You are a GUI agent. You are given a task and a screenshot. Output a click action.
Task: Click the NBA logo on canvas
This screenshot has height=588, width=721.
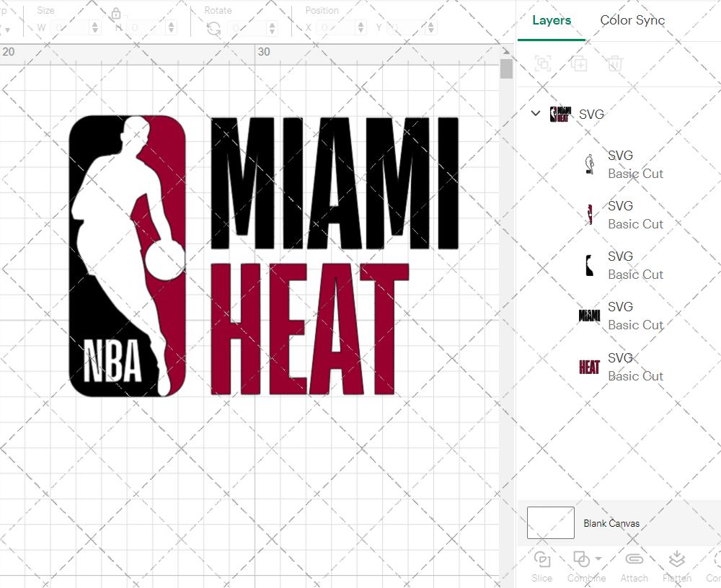pos(128,256)
